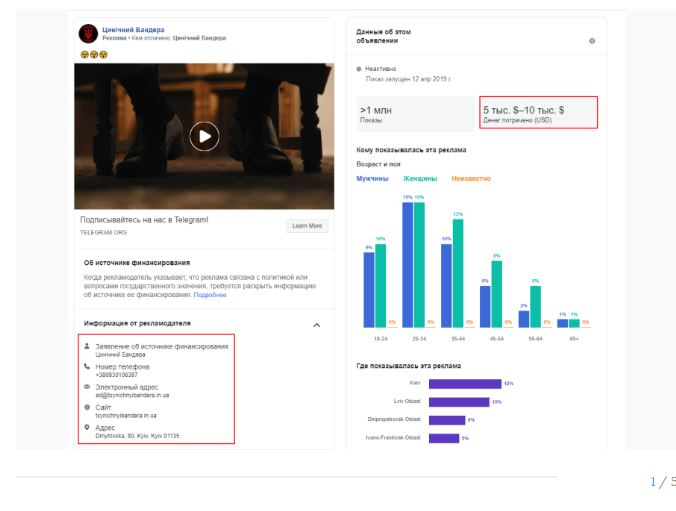The height and width of the screenshot is (511, 676).
Task: Click the Learn More button
Action: (x=307, y=226)
